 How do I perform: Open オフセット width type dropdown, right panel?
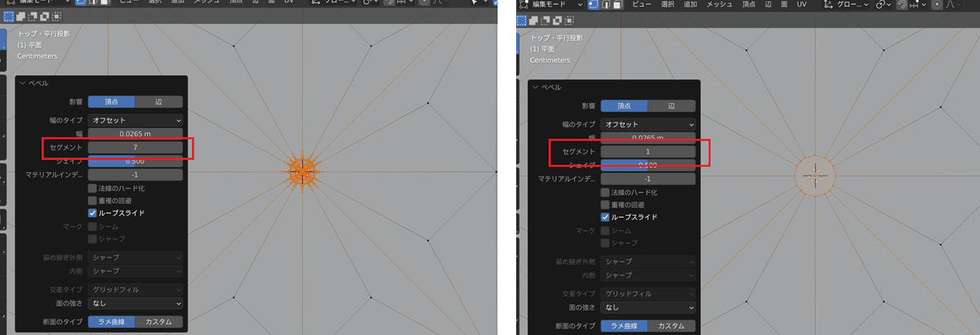[x=648, y=123]
